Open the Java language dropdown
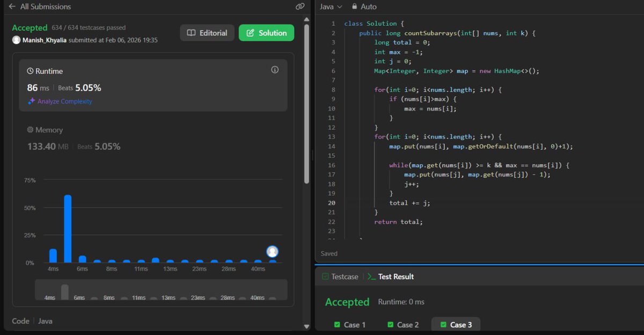 point(331,6)
